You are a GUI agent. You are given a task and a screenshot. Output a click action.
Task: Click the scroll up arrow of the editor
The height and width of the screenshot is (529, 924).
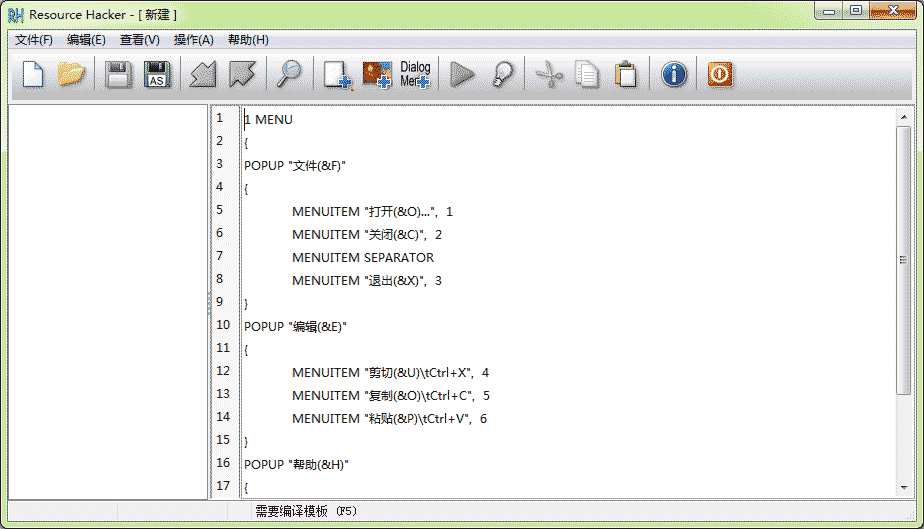pyautogui.click(x=904, y=117)
